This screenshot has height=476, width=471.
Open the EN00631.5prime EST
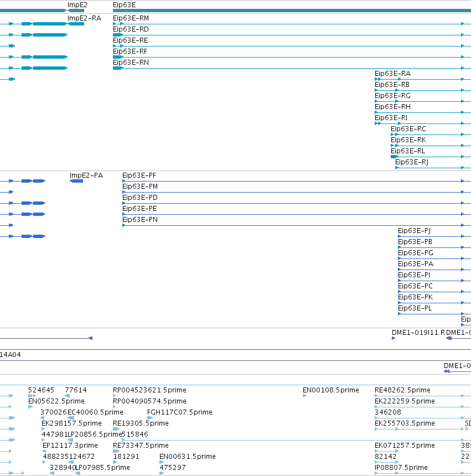(x=188, y=457)
